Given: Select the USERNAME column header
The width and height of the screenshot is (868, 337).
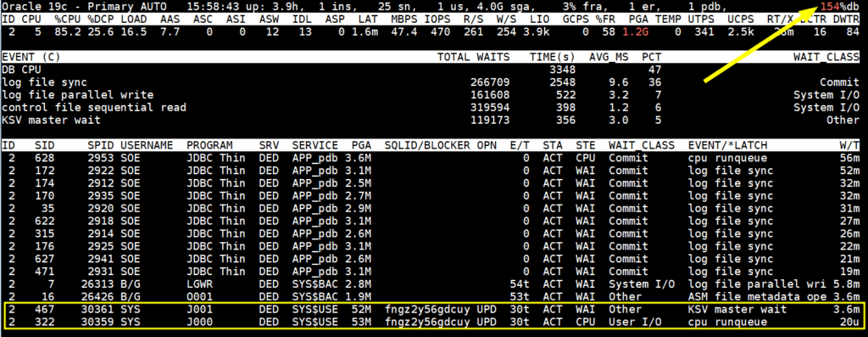Looking at the screenshot, I should pyautogui.click(x=147, y=145).
